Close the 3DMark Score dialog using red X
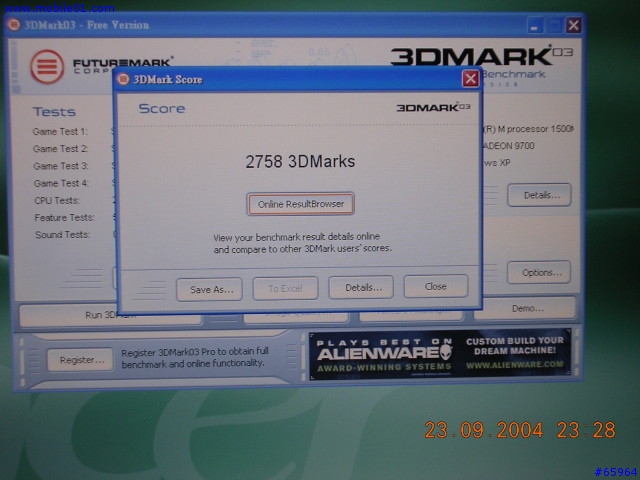 pyautogui.click(x=470, y=78)
